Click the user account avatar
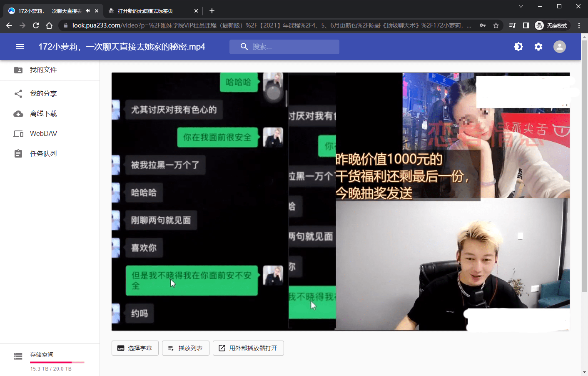Viewport: 588px width, 376px height. coord(559,47)
